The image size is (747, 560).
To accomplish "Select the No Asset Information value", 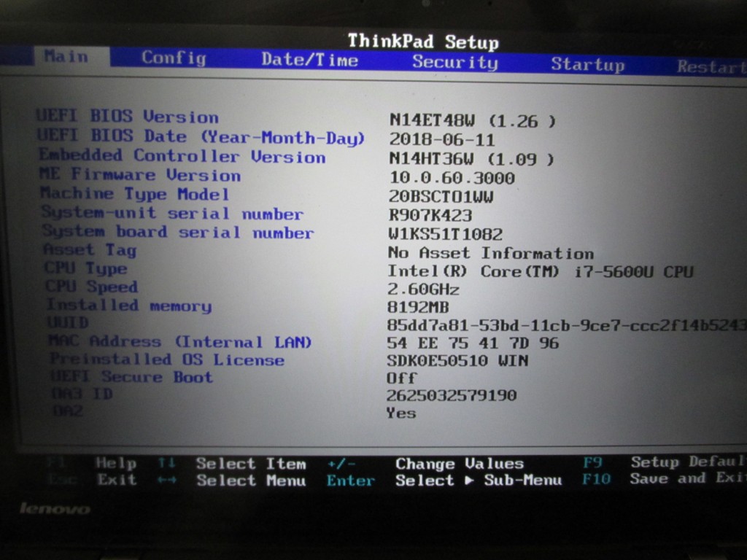I will click(x=491, y=252).
